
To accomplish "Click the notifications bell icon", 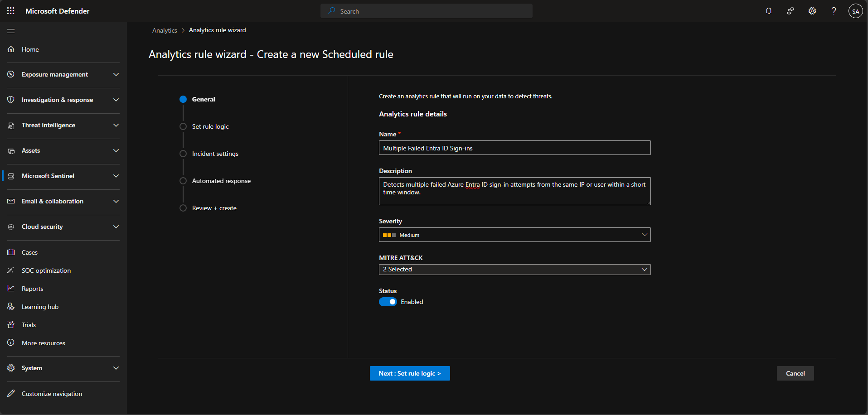I will (769, 11).
